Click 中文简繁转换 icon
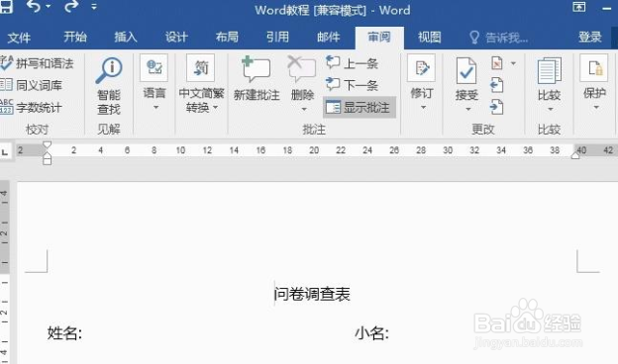 click(x=201, y=67)
